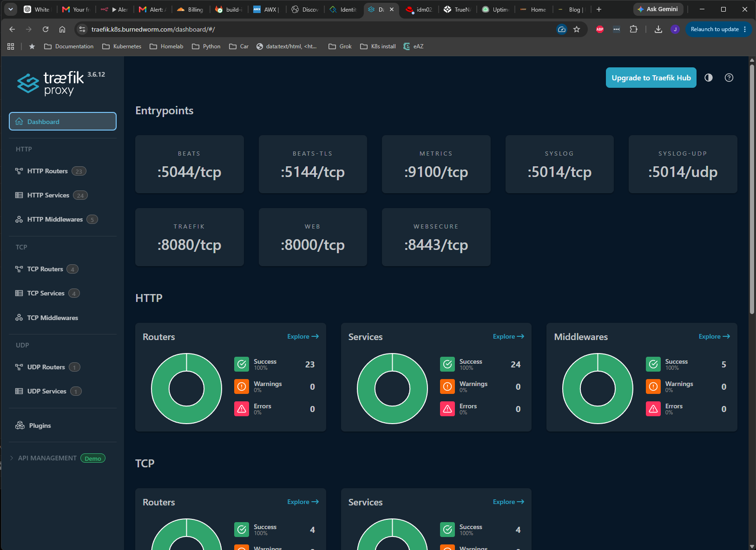
Task: Switch to the TrueNAS tab
Action: (457, 9)
